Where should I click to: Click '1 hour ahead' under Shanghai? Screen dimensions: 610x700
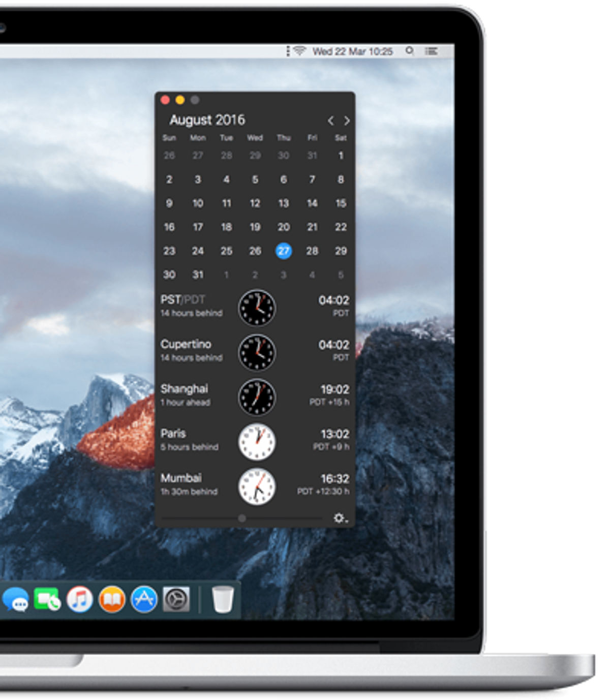pyautogui.click(x=185, y=402)
